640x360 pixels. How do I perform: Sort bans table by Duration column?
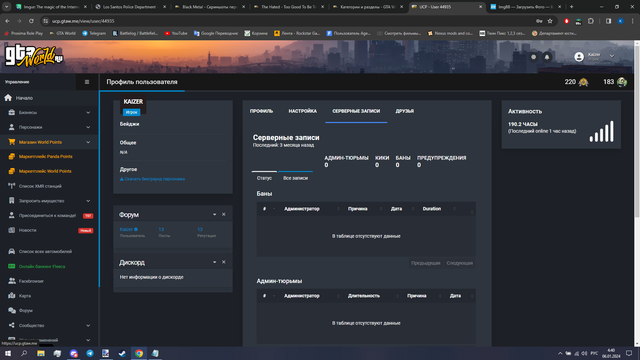pos(432,209)
